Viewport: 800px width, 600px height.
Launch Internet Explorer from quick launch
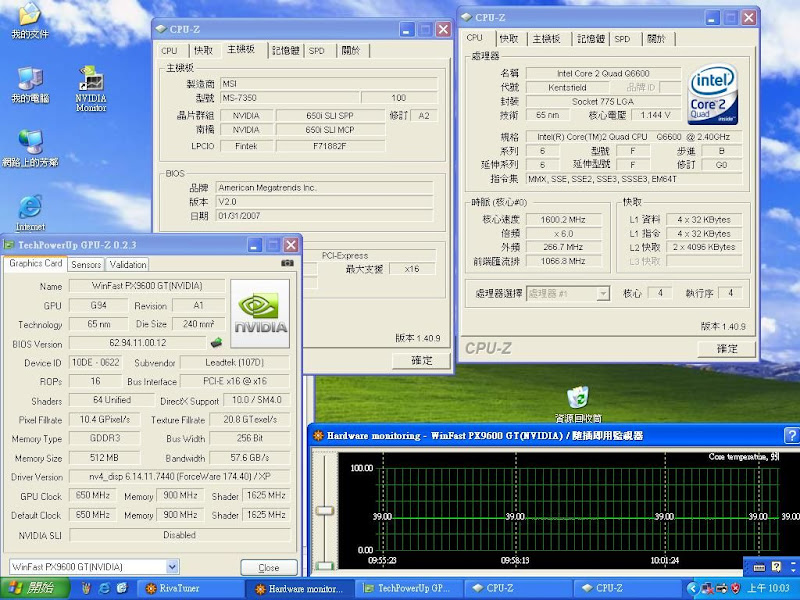tap(105, 589)
